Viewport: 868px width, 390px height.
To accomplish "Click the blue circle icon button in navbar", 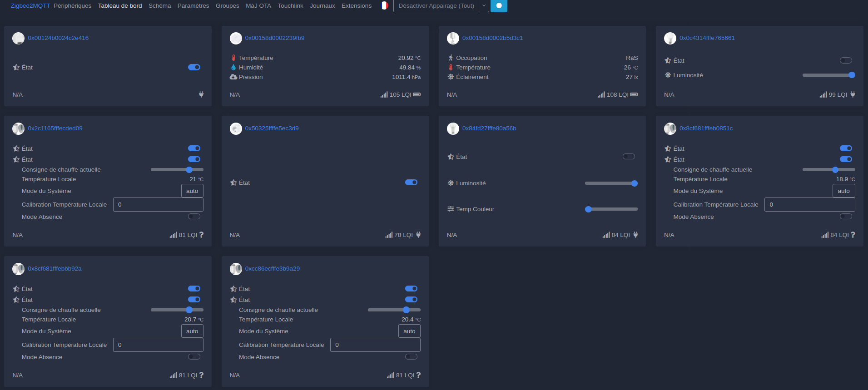I will 499,6.
